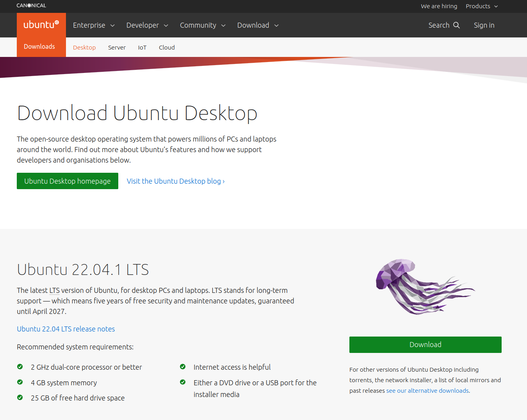The image size is (527, 420).
Task: Open the We are hiring link
Action: (439, 6)
